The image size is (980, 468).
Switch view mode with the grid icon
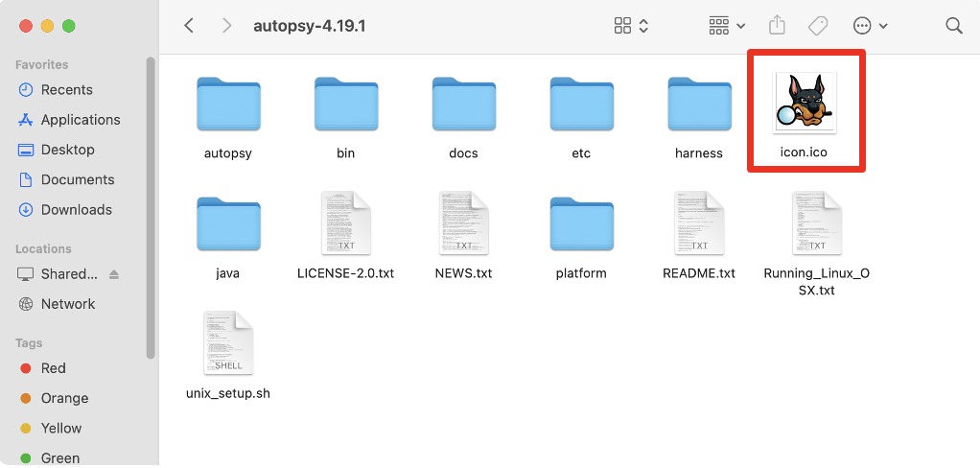(631, 26)
